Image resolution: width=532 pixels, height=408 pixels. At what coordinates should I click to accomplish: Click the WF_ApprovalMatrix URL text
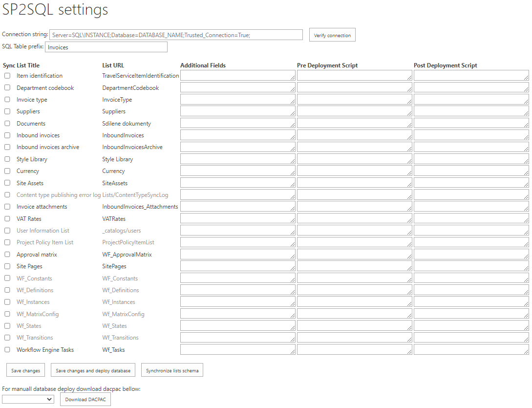(x=127, y=255)
